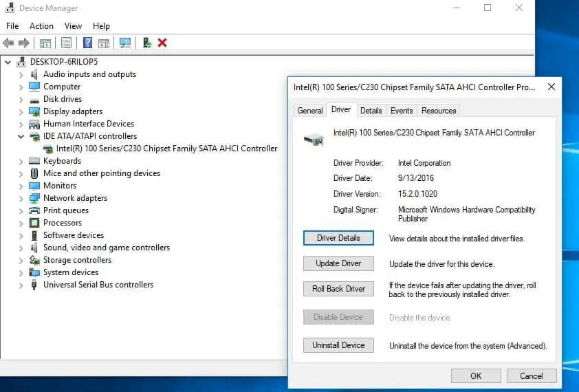Click the Keyboards icon in tree
This screenshot has height=392, width=579.
tap(34, 161)
